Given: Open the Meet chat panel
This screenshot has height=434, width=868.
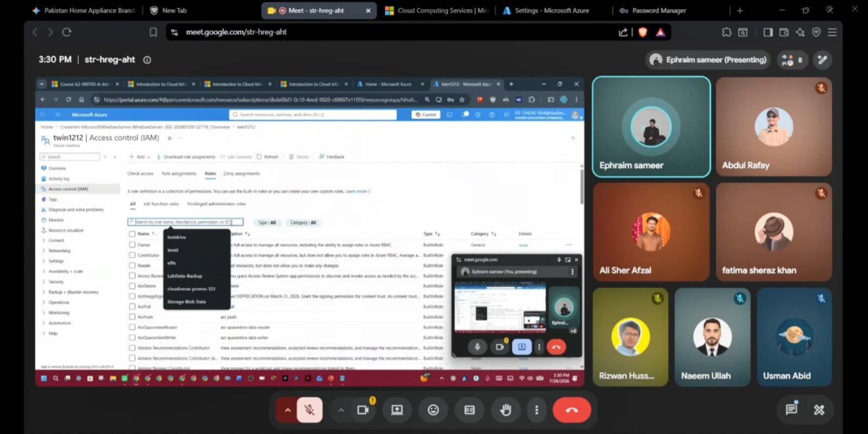Looking at the screenshot, I should click(x=792, y=410).
